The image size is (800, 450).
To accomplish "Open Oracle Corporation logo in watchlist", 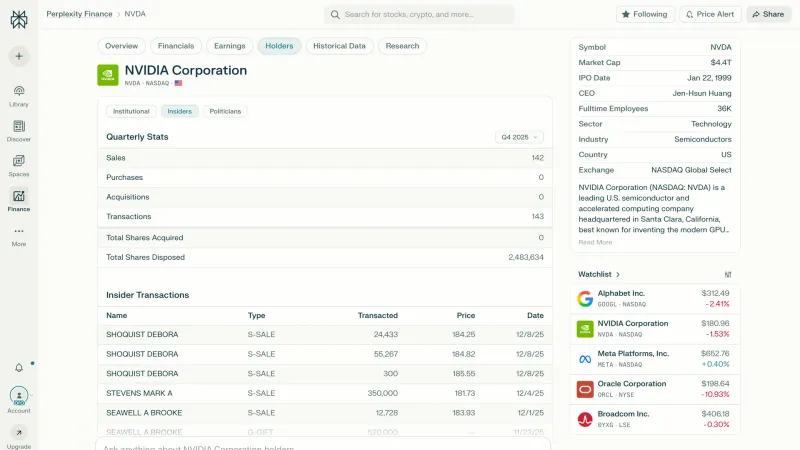I will (585, 389).
